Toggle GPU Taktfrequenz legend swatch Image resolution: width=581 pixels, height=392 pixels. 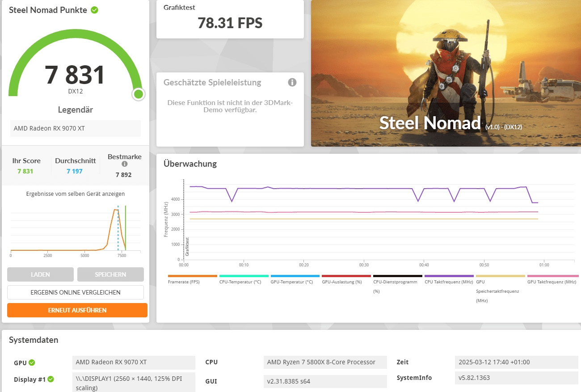point(553,276)
